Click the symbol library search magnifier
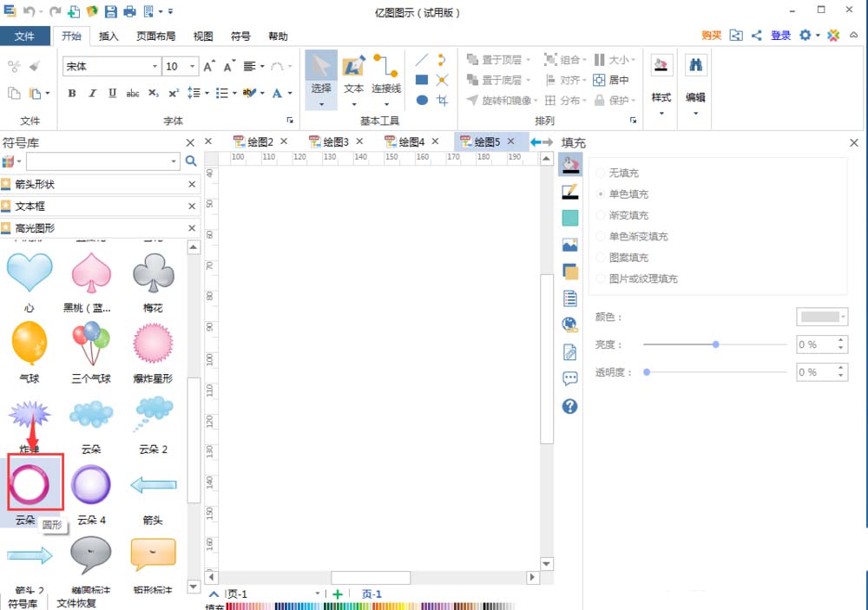This screenshot has height=610, width=868. click(x=191, y=161)
